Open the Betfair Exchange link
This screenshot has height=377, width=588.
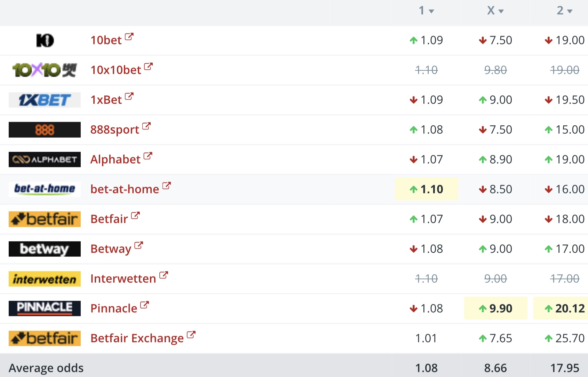point(137,338)
